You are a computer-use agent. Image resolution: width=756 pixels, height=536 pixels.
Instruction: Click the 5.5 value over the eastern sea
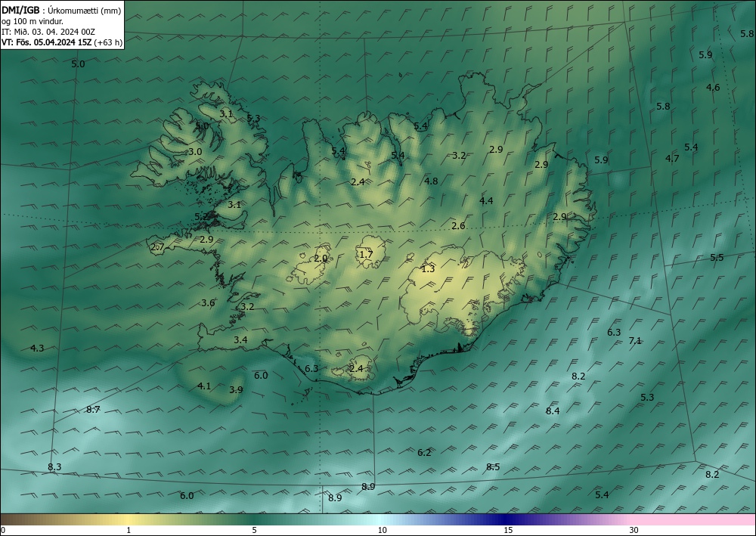coord(717,257)
